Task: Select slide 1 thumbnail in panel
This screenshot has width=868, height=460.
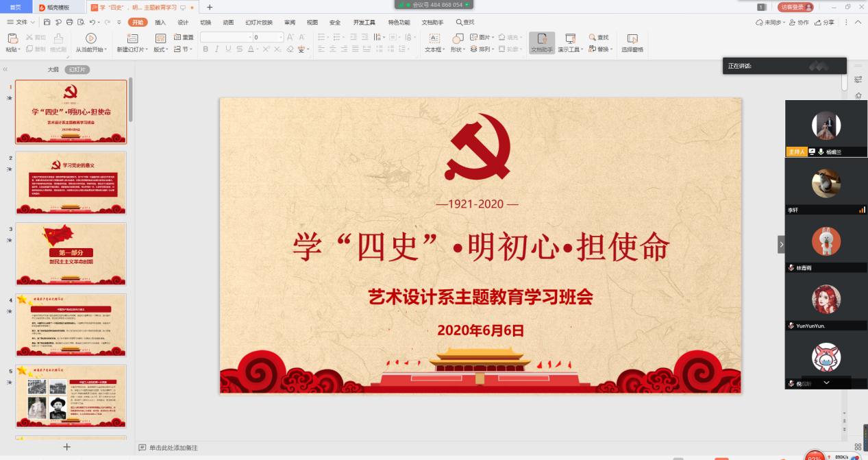Action: [71, 112]
